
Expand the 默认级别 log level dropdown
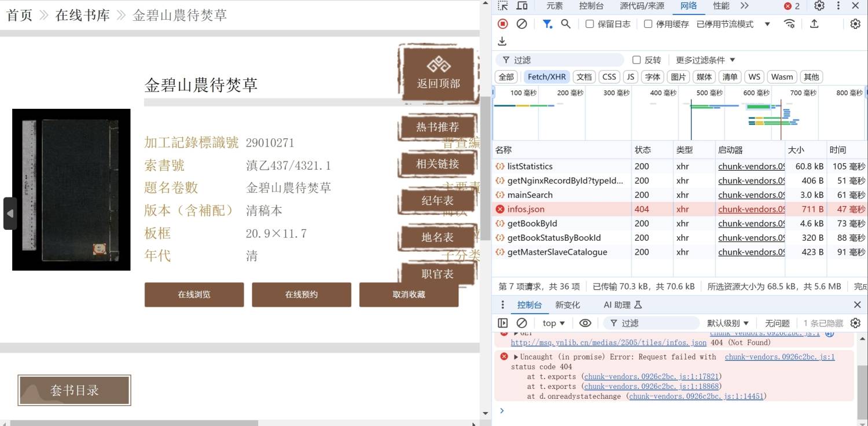(x=728, y=323)
